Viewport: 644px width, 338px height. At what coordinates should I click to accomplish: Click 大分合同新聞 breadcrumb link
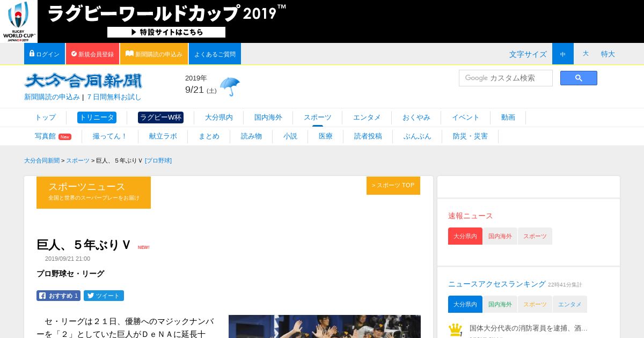pyautogui.click(x=42, y=160)
